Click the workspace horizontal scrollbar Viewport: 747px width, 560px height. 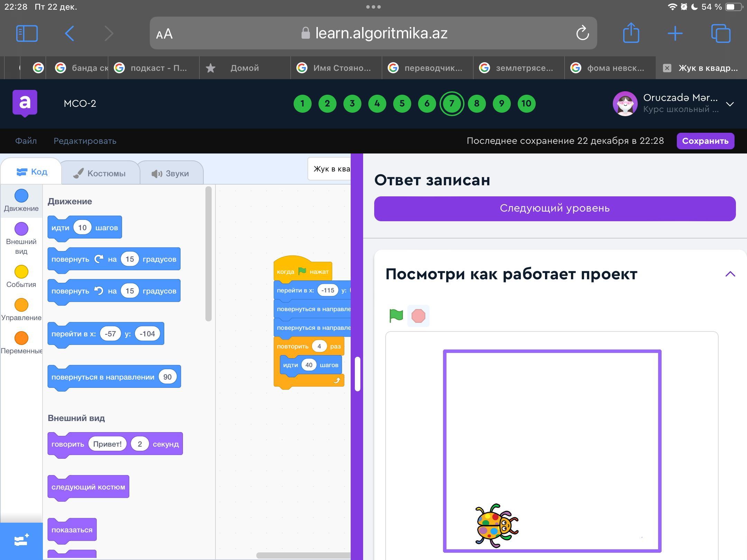304,555
